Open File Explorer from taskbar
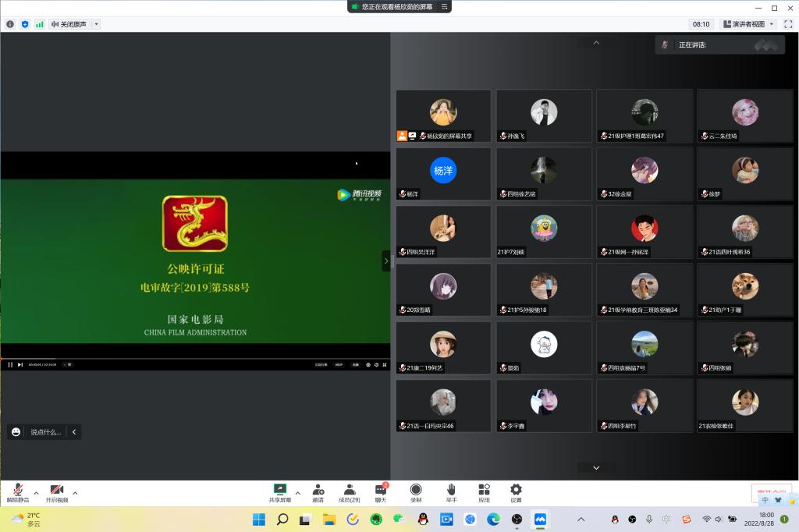Viewport: 799px width, 532px height. point(329,520)
